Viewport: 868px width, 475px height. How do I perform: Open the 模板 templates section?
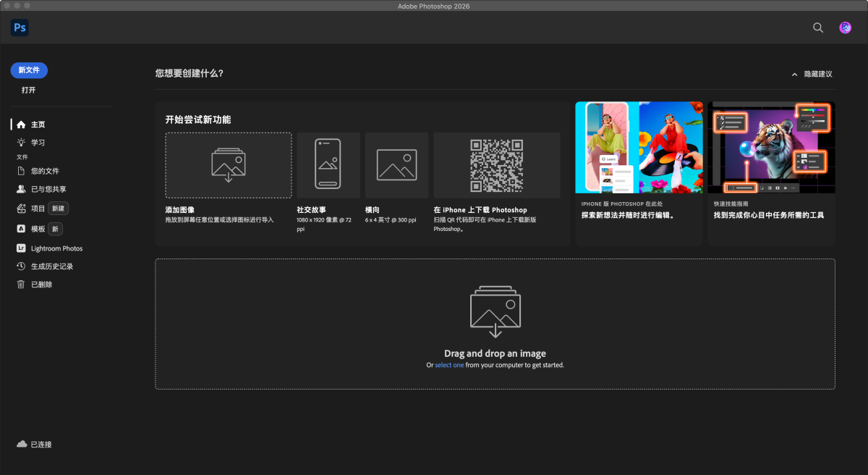[38, 229]
